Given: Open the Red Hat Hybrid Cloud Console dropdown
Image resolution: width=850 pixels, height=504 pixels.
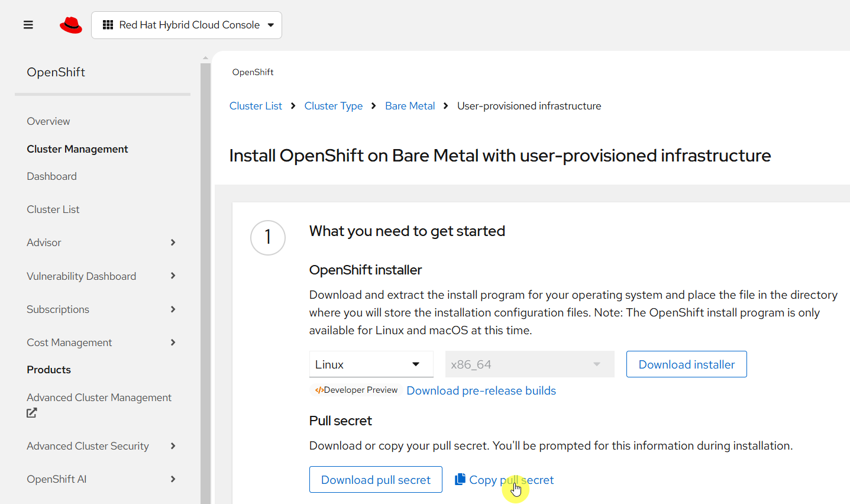Looking at the screenshot, I should 186,25.
